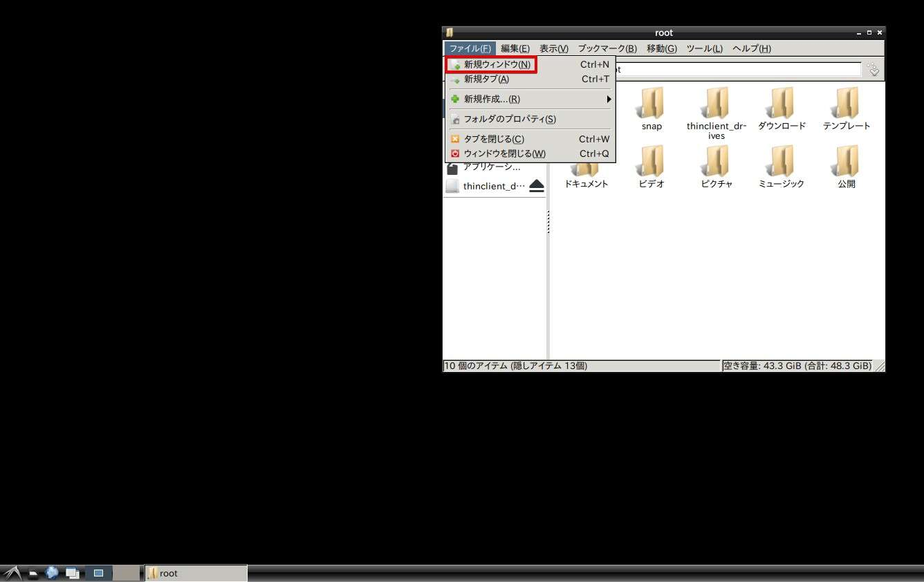Open the 新規作成...(R) submenu

coord(530,99)
